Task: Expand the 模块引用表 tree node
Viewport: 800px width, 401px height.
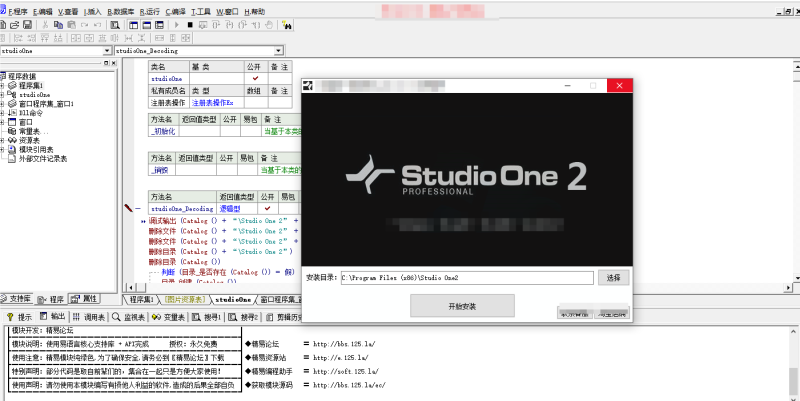Action: pyautogui.click(x=2, y=150)
